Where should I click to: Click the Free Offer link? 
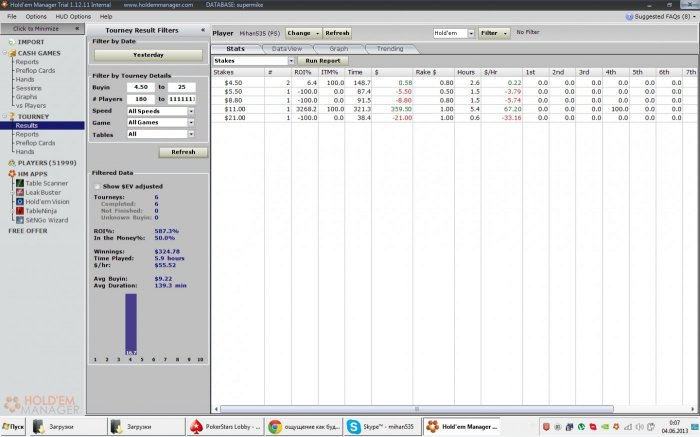[28, 231]
